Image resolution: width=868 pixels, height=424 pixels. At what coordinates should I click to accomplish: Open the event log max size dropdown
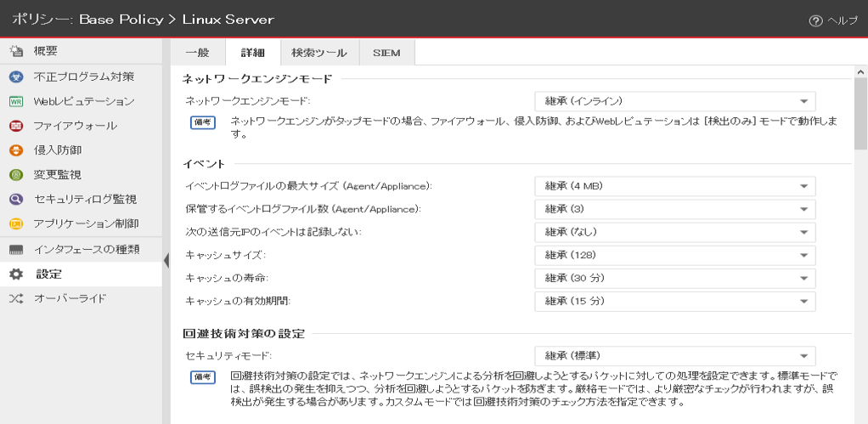(x=674, y=186)
